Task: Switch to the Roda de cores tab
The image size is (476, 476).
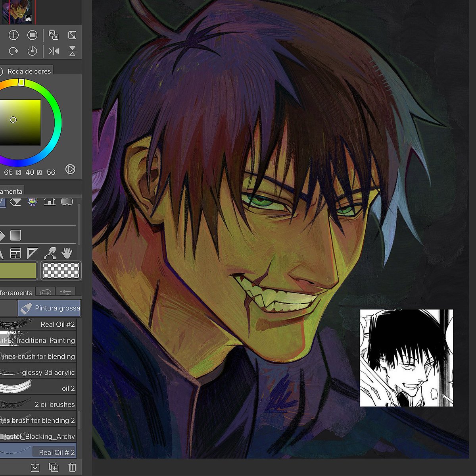Action: pos(26,71)
